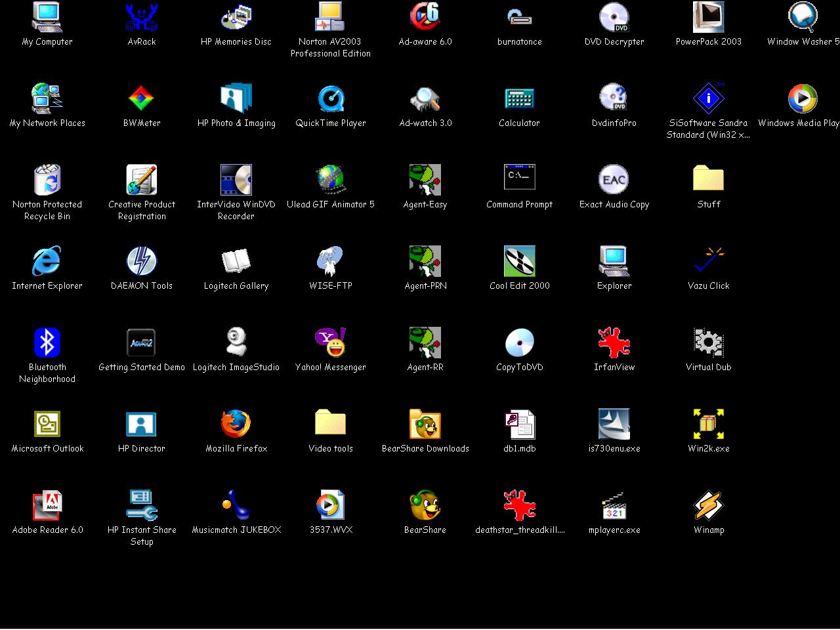This screenshot has width=840, height=630.
Task: Select the Agent-Easy icon
Action: (x=425, y=180)
